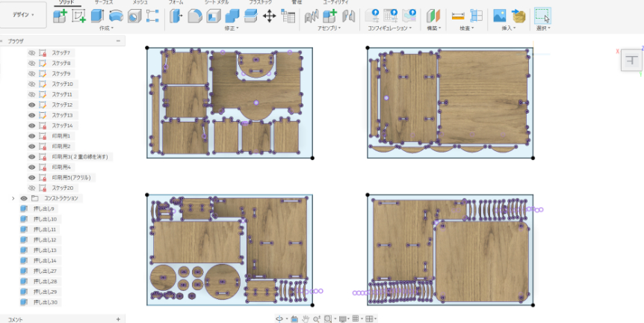Select the Press Pull tool
Image resolution: width=644 pixels, height=323 pixels.
point(176,16)
